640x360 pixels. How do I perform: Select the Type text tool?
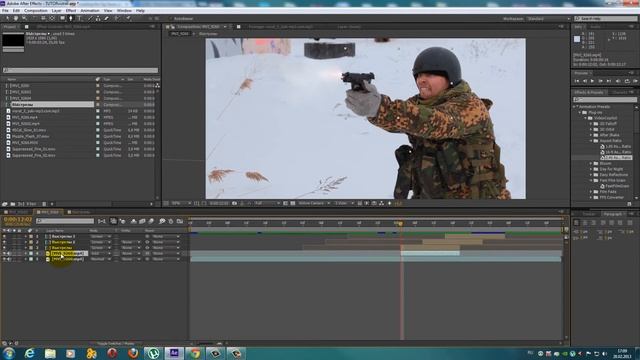coord(80,18)
